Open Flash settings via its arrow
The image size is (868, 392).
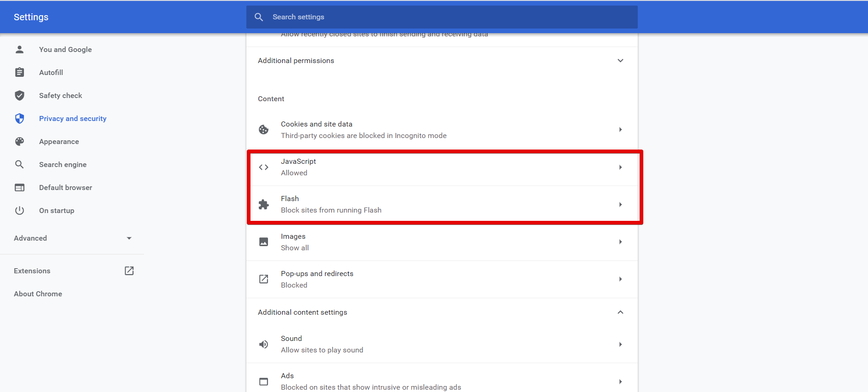pyautogui.click(x=620, y=204)
